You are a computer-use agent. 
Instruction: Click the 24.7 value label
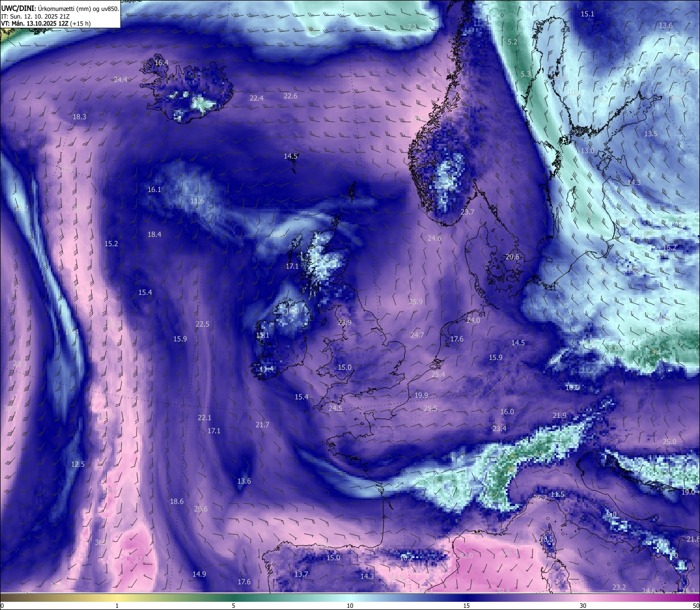pos(417,335)
